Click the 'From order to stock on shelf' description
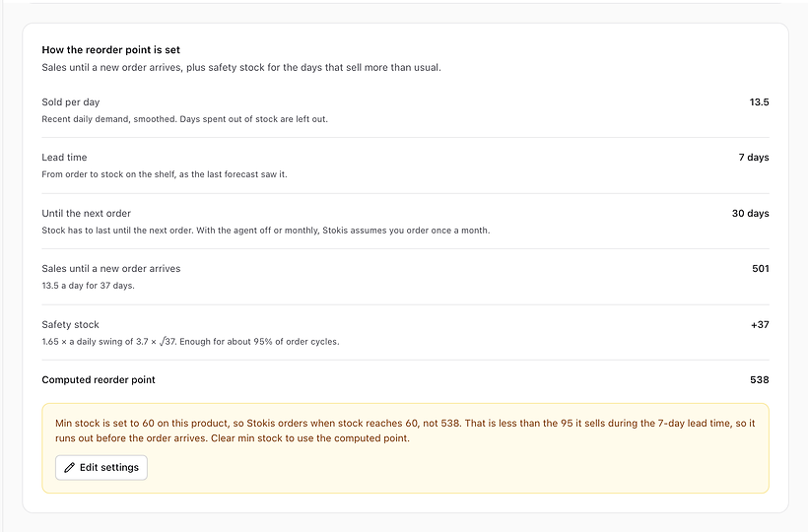 165,174
